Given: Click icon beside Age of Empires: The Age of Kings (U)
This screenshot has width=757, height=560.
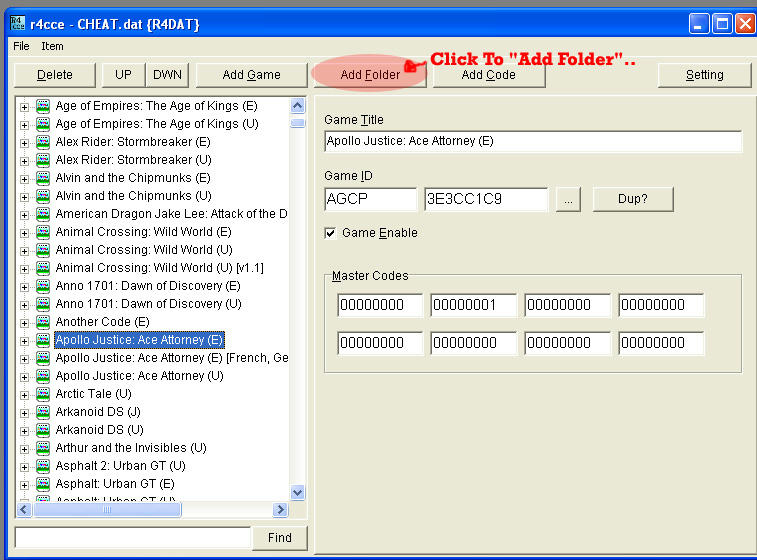Looking at the screenshot, I should (43, 124).
